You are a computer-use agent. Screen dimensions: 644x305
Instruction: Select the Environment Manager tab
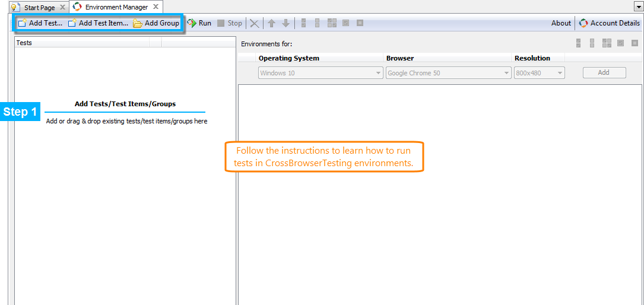click(x=116, y=7)
